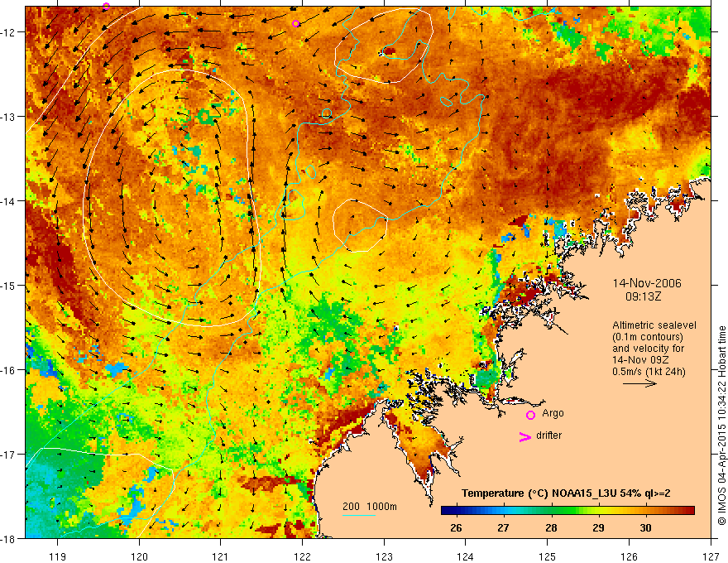The image size is (728, 563).
Task: Click the longitude axis label '123'
Action: click(x=384, y=556)
